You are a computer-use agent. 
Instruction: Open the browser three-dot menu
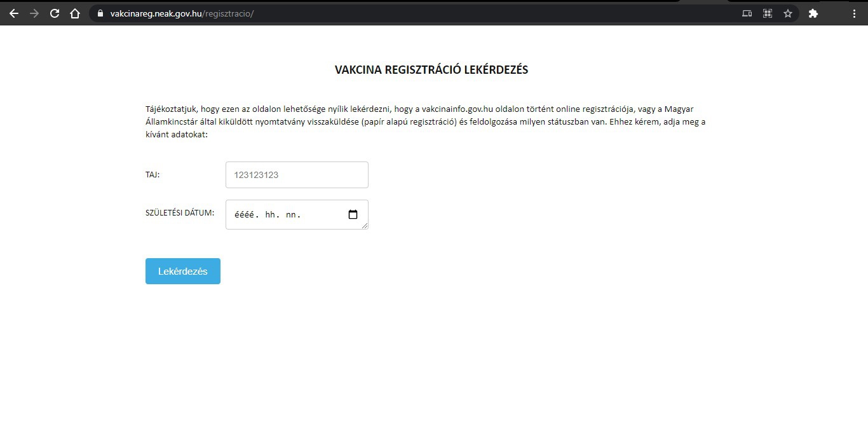tap(854, 13)
